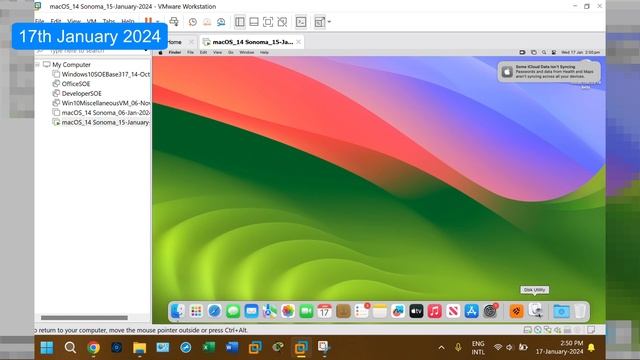Show hidden tray icons chevron
This screenshot has width=640, height=360.
click(441, 348)
